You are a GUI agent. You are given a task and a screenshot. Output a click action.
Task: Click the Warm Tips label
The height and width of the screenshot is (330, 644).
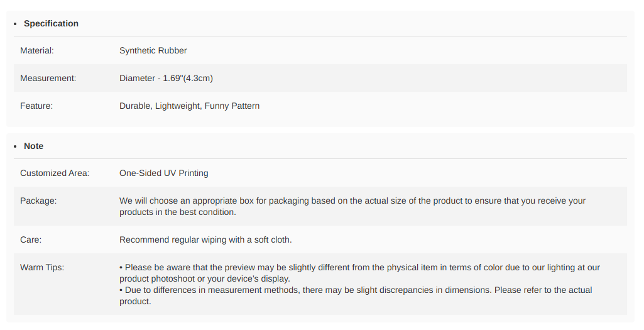(x=42, y=267)
